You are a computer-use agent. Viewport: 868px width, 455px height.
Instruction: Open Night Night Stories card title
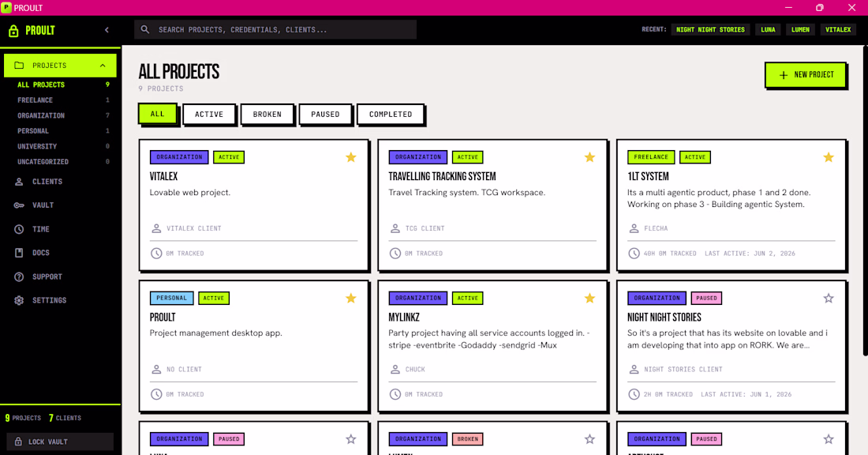coord(664,317)
